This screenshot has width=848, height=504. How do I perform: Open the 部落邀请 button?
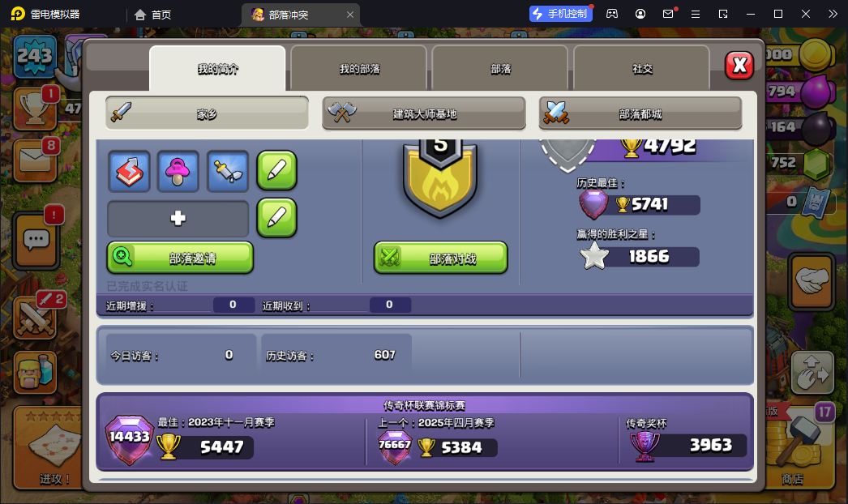(180, 258)
